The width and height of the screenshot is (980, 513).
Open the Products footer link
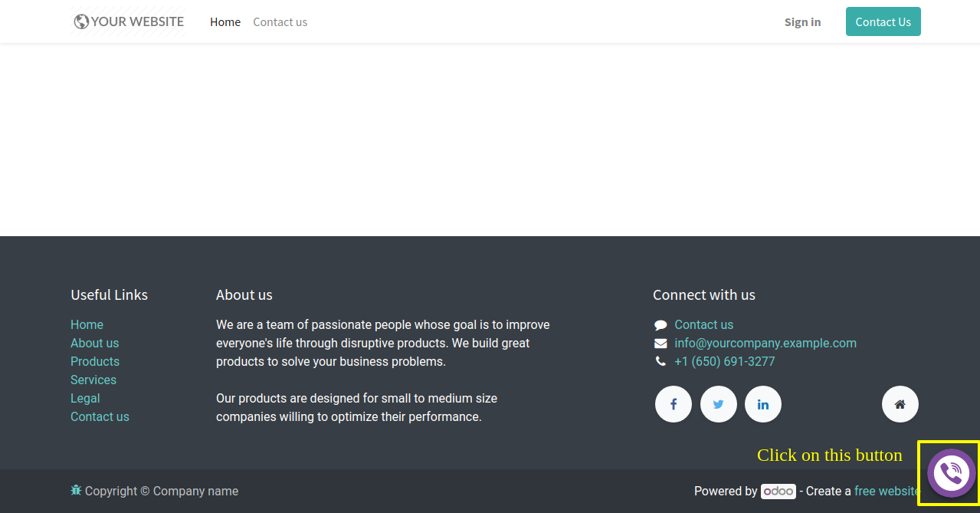(x=95, y=361)
